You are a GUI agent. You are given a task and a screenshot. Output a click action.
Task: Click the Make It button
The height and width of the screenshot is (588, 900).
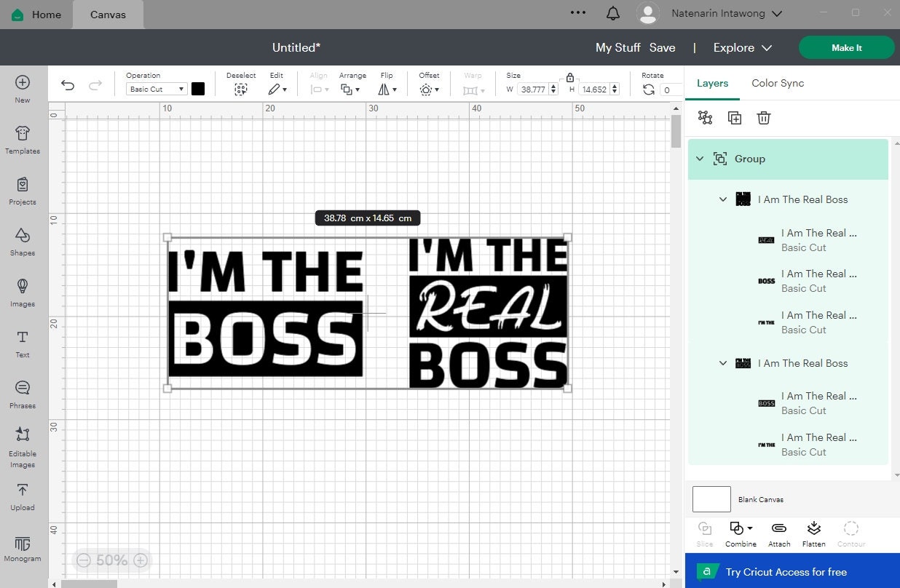pos(846,47)
